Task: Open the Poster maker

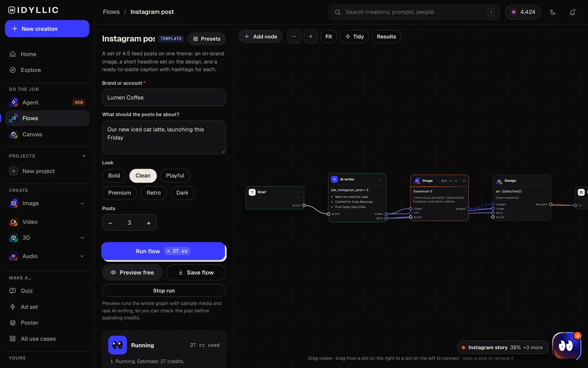Action: pos(47,323)
